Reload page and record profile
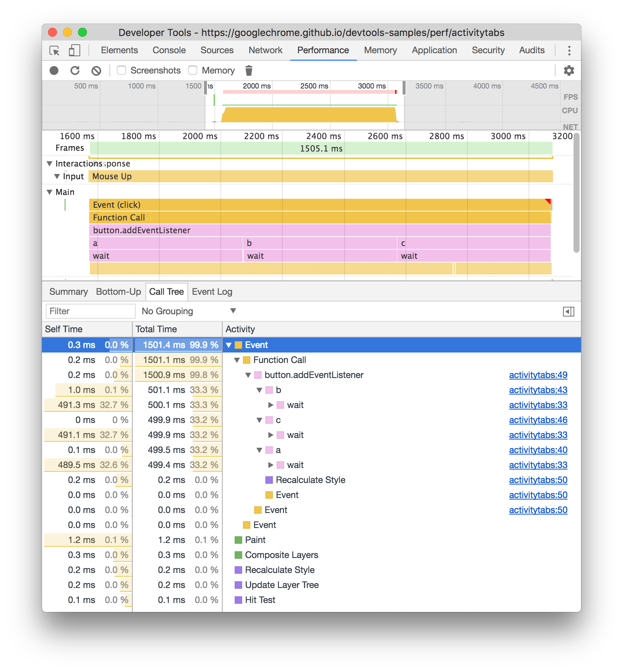Image resolution: width=623 pixels, height=672 pixels. coord(76,70)
